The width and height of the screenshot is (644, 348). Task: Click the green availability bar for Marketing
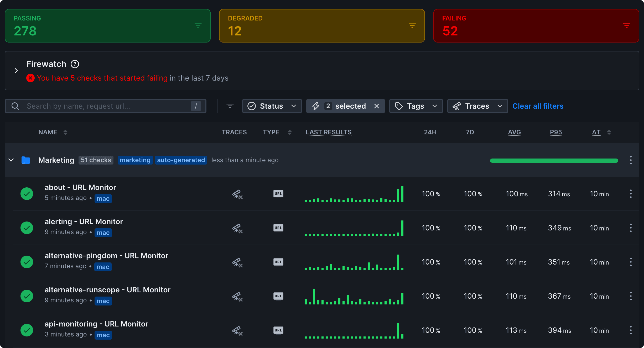(554, 160)
